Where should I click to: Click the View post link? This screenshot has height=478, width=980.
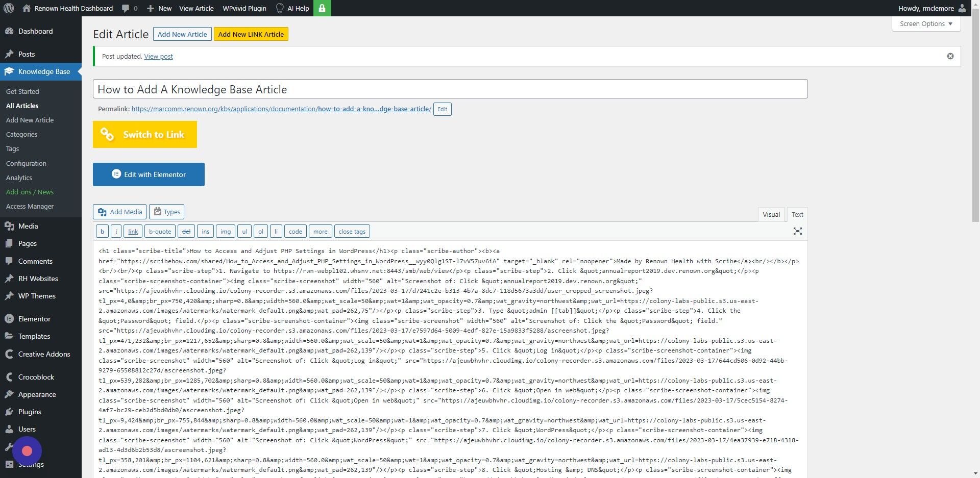coord(158,56)
